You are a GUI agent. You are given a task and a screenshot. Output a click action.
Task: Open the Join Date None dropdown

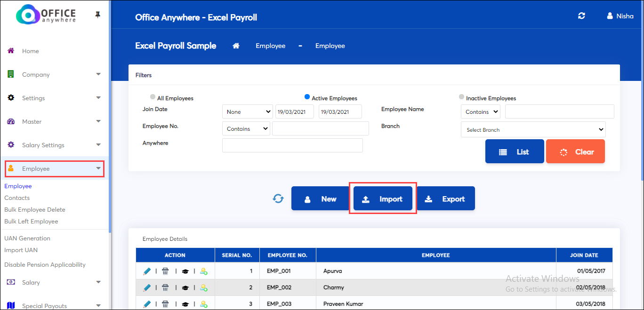tap(248, 111)
